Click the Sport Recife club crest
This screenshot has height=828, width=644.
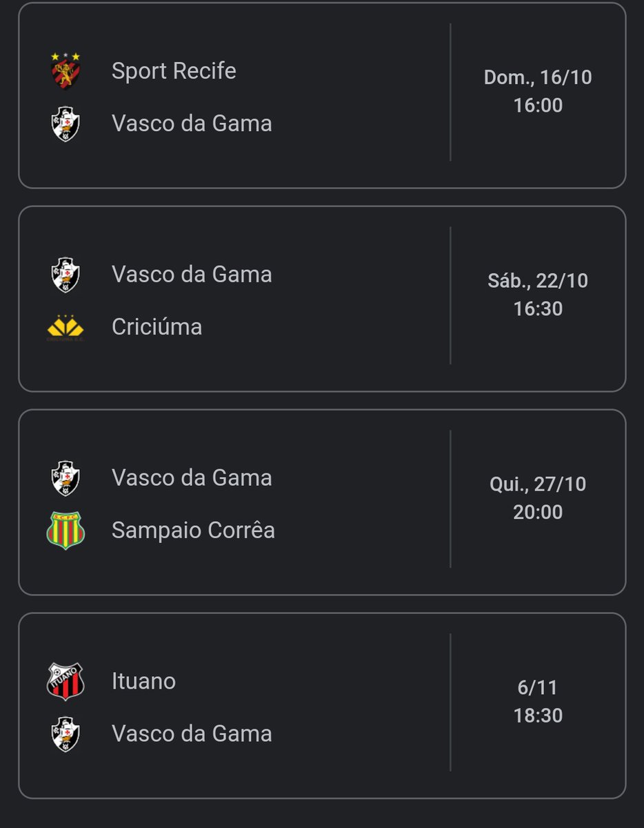click(66, 71)
